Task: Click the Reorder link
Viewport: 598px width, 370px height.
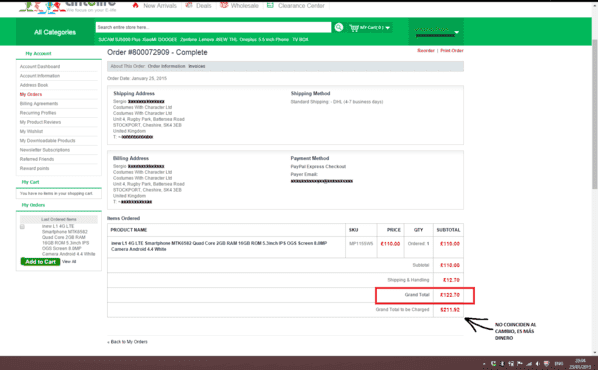Action: point(426,51)
